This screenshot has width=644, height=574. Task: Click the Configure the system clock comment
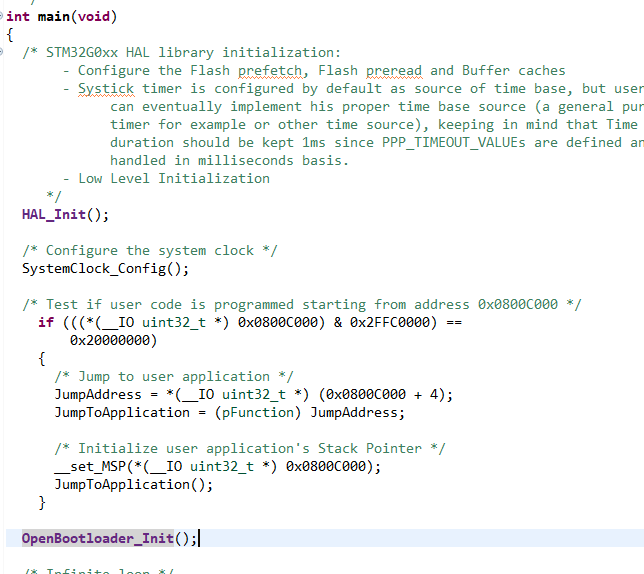[150, 250]
